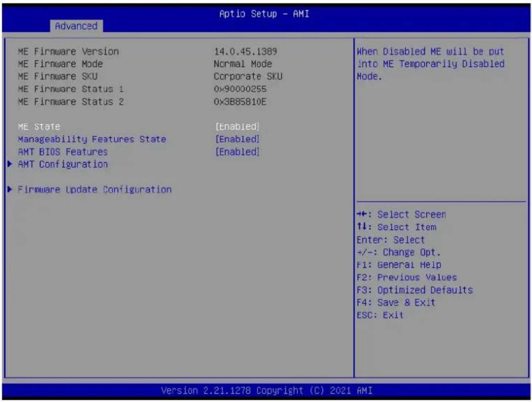
Task: Change Manageability Features State [Enabled] value
Action: pyautogui.click(x=238, y=139)
